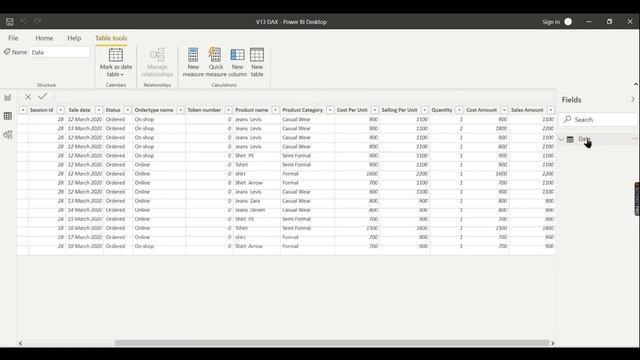Open Quick measure tool

point(216,62)
